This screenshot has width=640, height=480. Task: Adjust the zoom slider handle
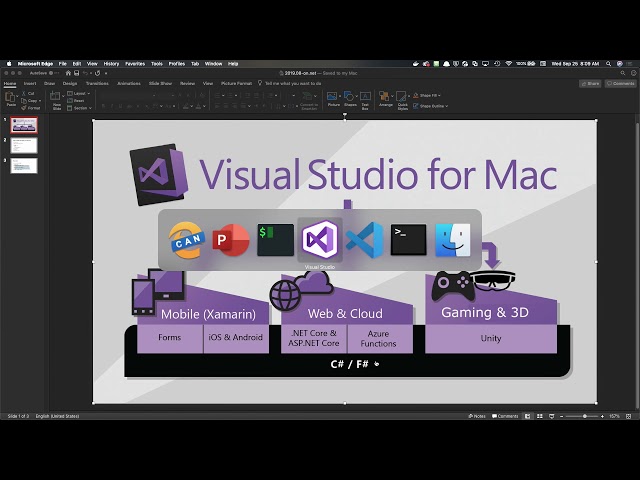click(585, 416)
